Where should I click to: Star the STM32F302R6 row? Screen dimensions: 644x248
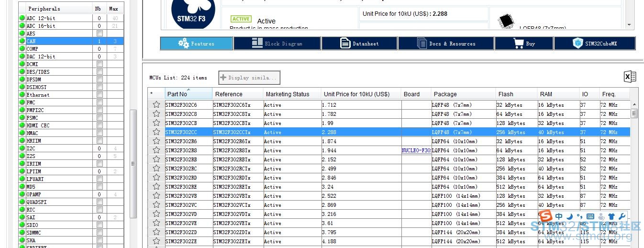point(156,141)
